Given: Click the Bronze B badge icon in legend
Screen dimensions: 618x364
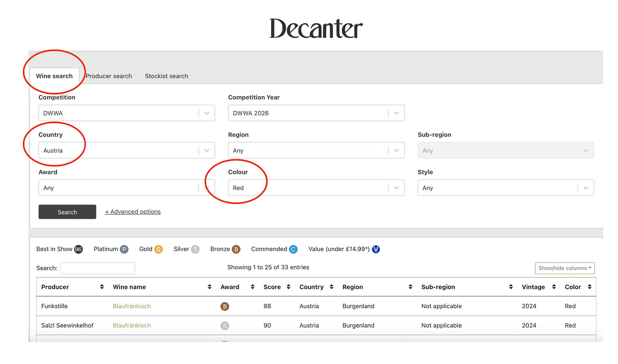Looking at the screenshot, I should pos(236,249).
